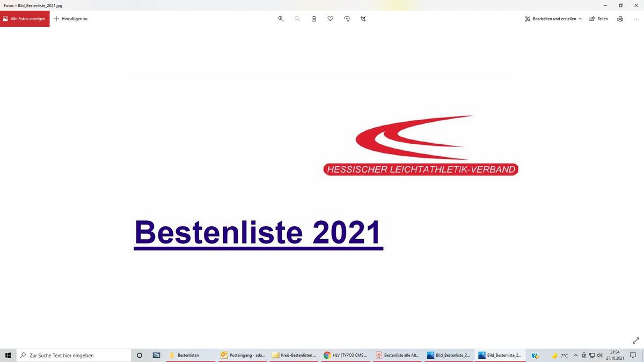
Task: Click the Teilen share button
Action: pyautogui.click(x=598, y=19)
